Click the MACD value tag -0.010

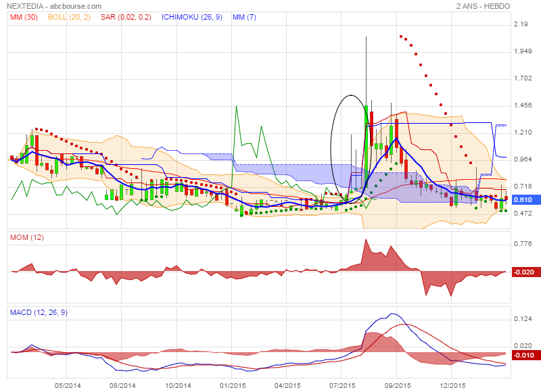click(x=526, y=355)
